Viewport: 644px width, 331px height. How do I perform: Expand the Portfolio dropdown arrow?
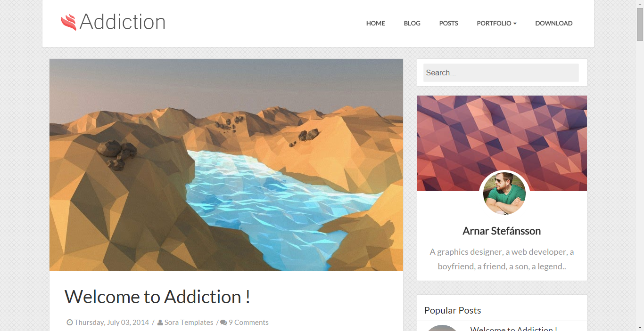[x=515, y=24]
